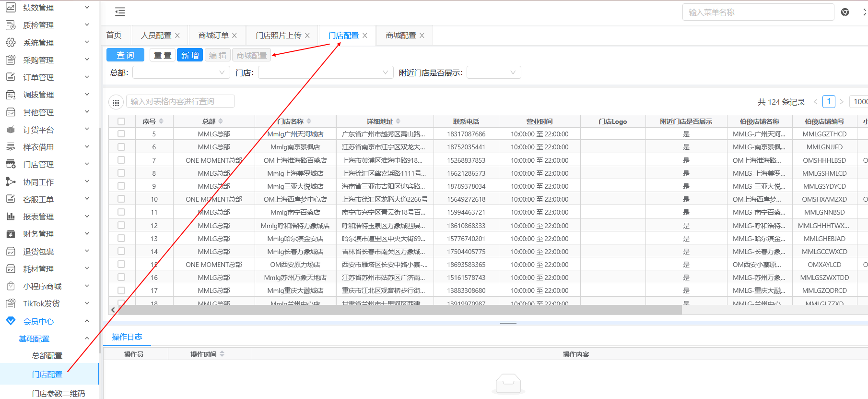Screen dimensions: 868x399
Task: Close the 门店照片上传 tab
Action: pos(307,36)
